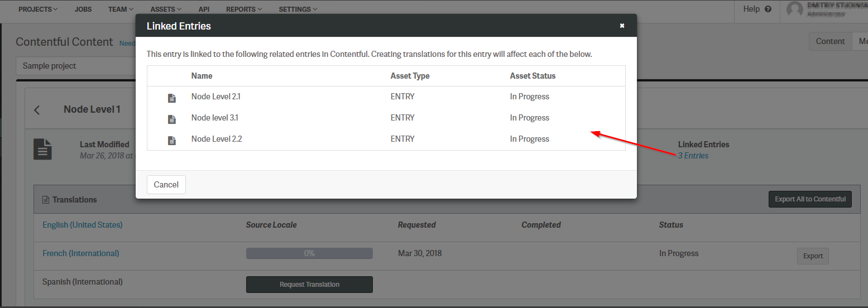Image resolution: width=868 pixels, height=308 pixels.
Task: Open the Sample project selector
Action: [76, 66]
